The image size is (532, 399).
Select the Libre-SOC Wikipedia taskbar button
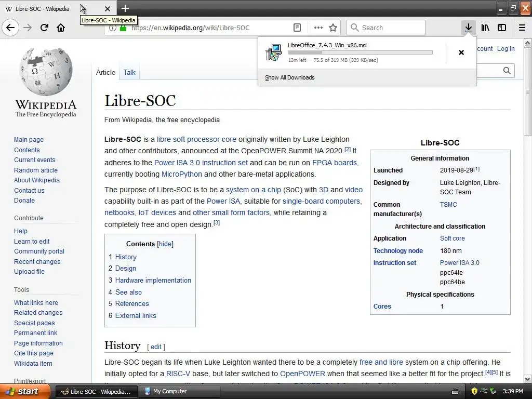click(x=96, y=391)
